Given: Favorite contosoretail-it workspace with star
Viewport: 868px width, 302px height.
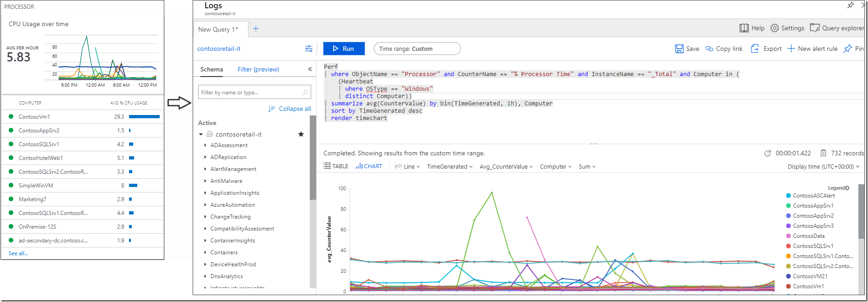Looking at the screenshot, I should (301, 134).
